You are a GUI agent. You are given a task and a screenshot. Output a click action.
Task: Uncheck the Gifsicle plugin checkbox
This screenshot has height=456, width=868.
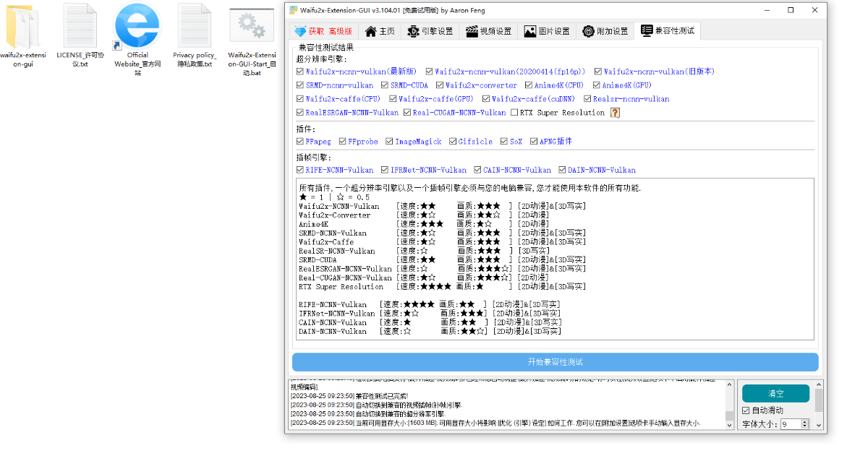453,142
